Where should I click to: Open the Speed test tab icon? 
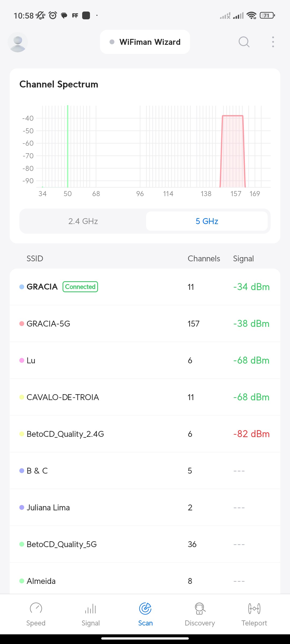36,608
